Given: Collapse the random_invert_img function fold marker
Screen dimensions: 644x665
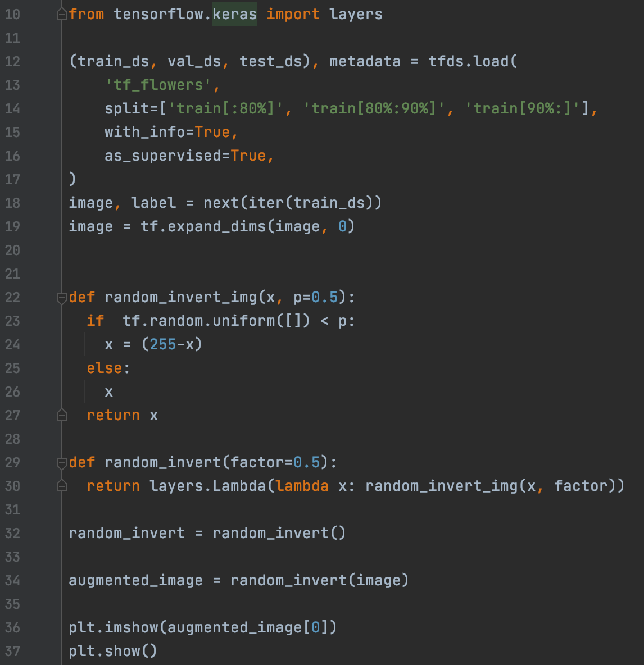Looking at the screenshot, I should click(61, 297).
